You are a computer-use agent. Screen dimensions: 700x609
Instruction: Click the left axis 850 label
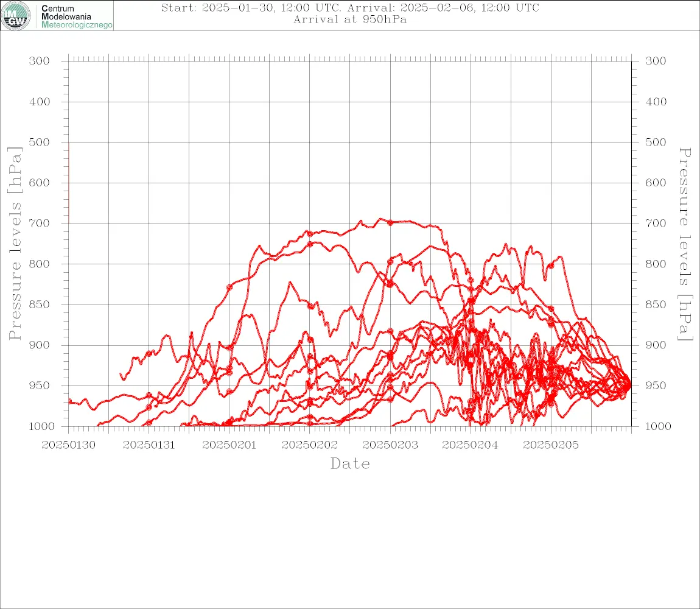pyautogui.click(x=40, y=304)
